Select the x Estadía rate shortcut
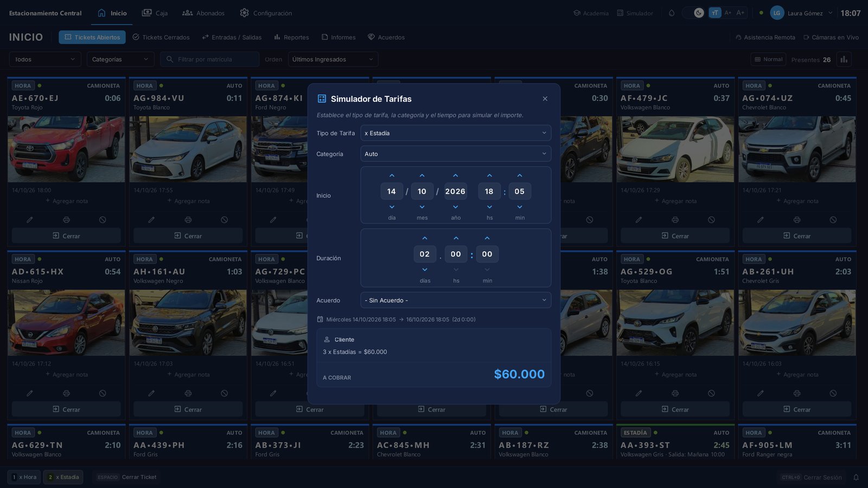The width and height of the screenshot is (868, 488). tap(63, 477)
